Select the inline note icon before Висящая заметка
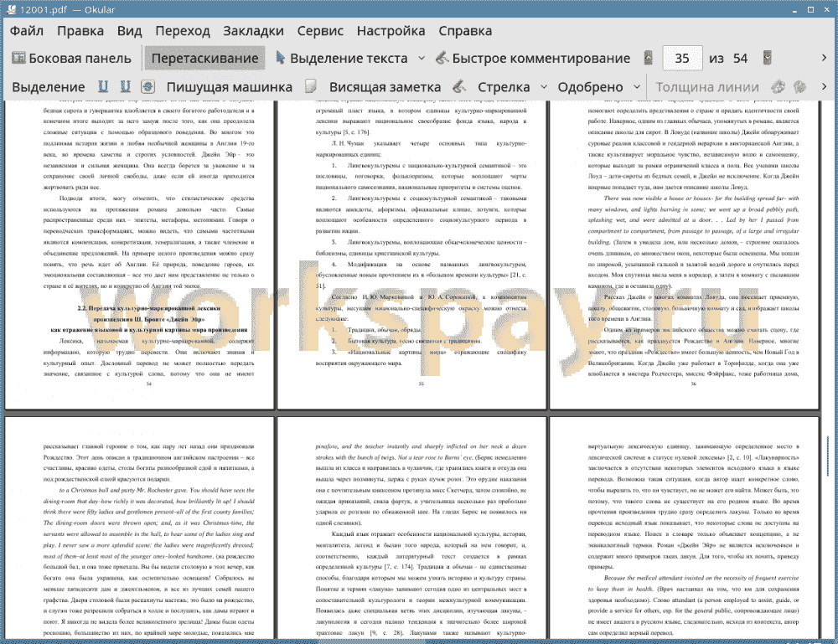Viewport: 838px width, 644px height. click(x=311, y=86)
